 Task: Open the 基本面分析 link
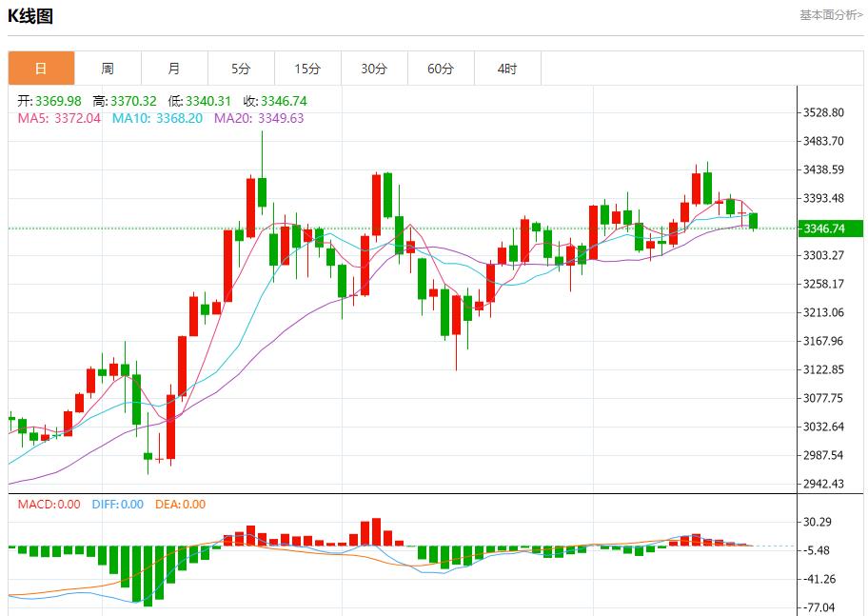coord(830,14)
